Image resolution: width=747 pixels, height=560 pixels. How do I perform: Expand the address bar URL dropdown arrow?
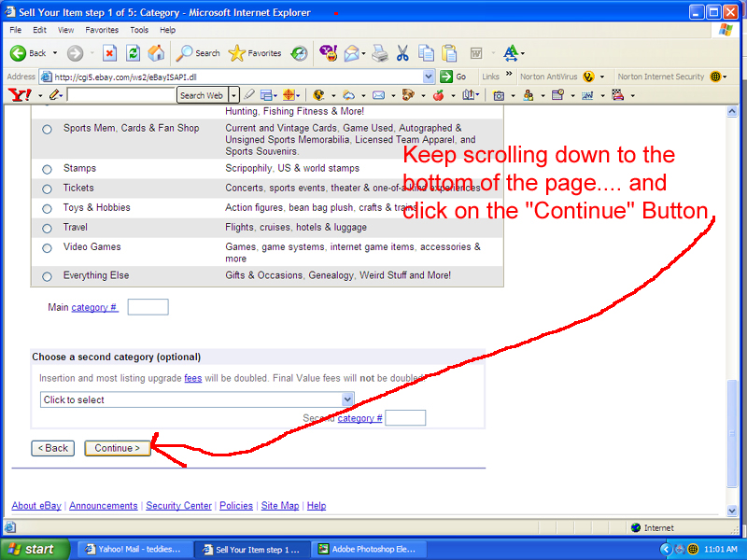429,77
